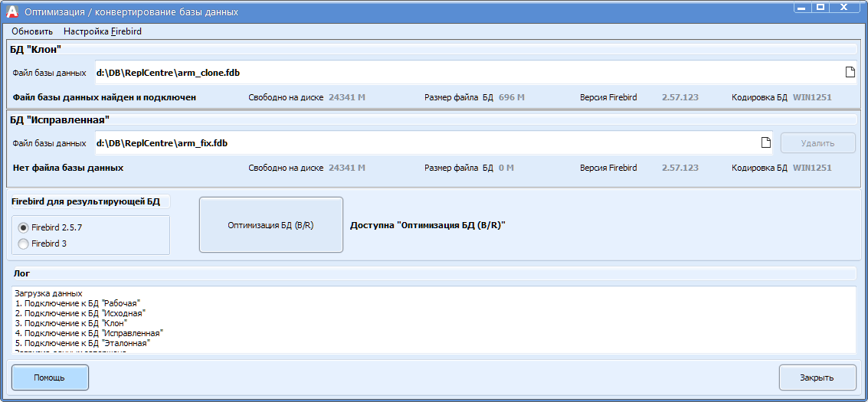Click the arm_fix.fdb path field
This screenshot has width=868, height=402.
pos(435,143)
